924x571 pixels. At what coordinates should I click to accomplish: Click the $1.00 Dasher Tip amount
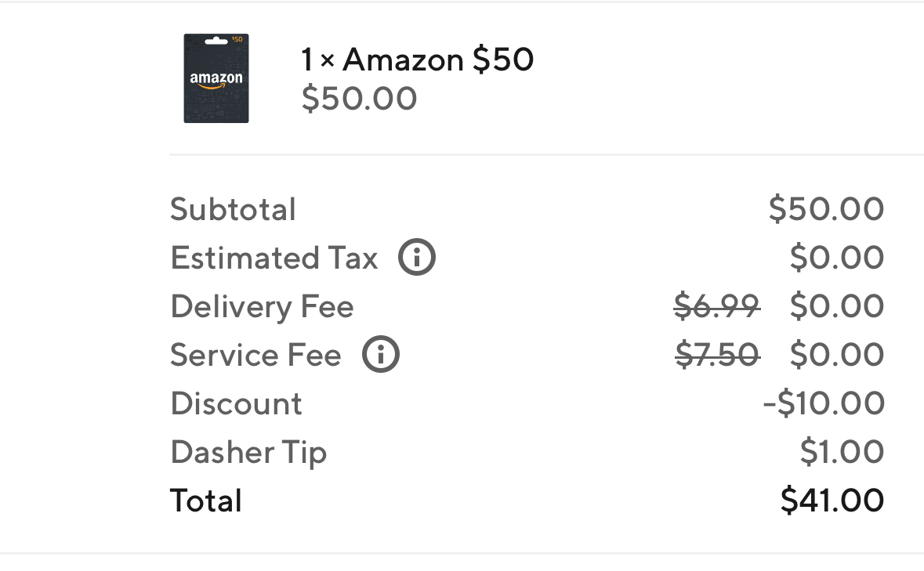tap(842, 451)
